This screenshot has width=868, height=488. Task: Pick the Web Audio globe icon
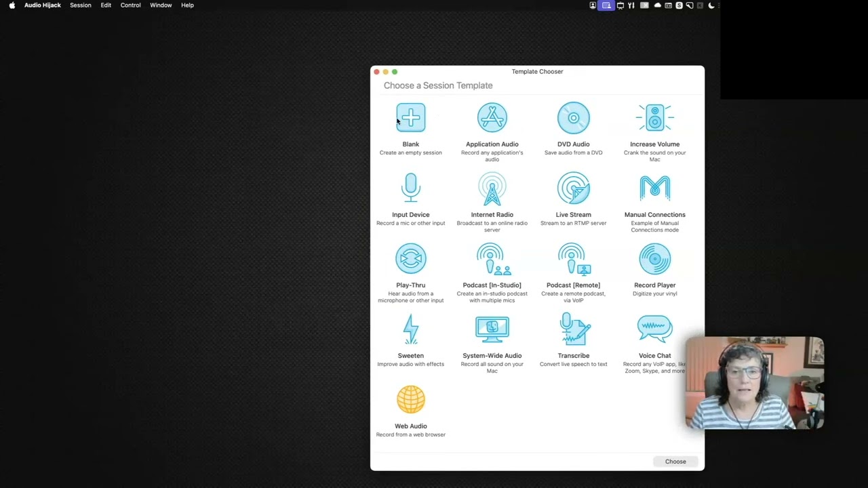[411, 400]
